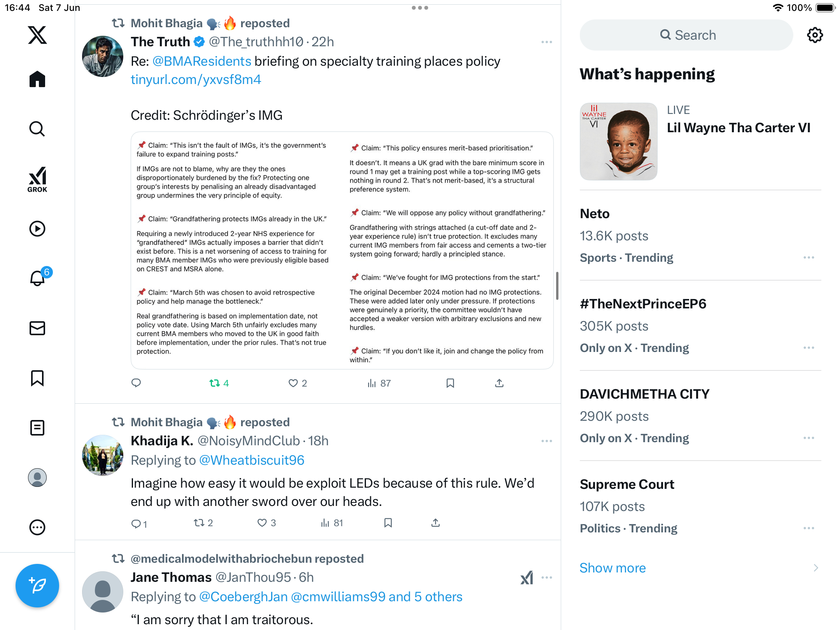Open search settings gear icon
The height and width of the screenshot is (630, 840).
click(815, 35)
